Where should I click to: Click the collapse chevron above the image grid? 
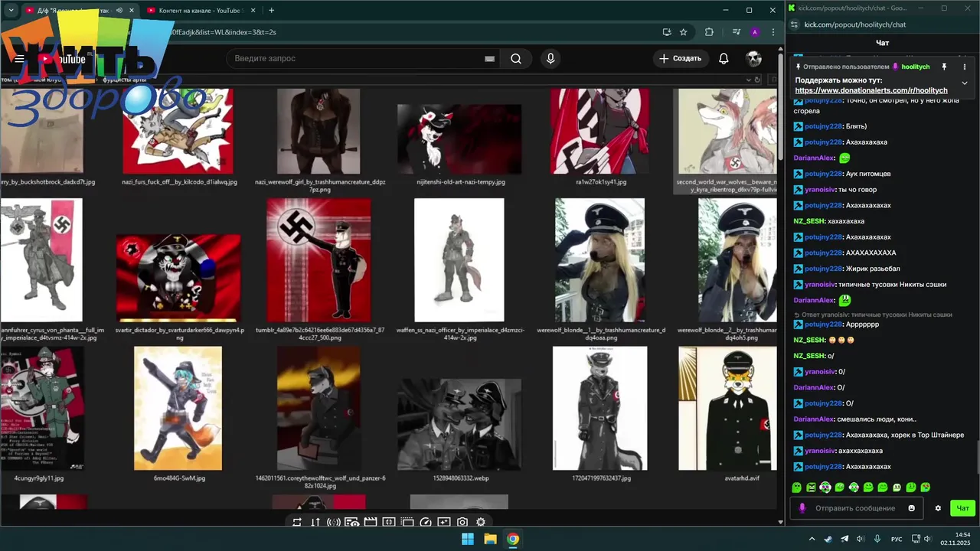point(749,79)
